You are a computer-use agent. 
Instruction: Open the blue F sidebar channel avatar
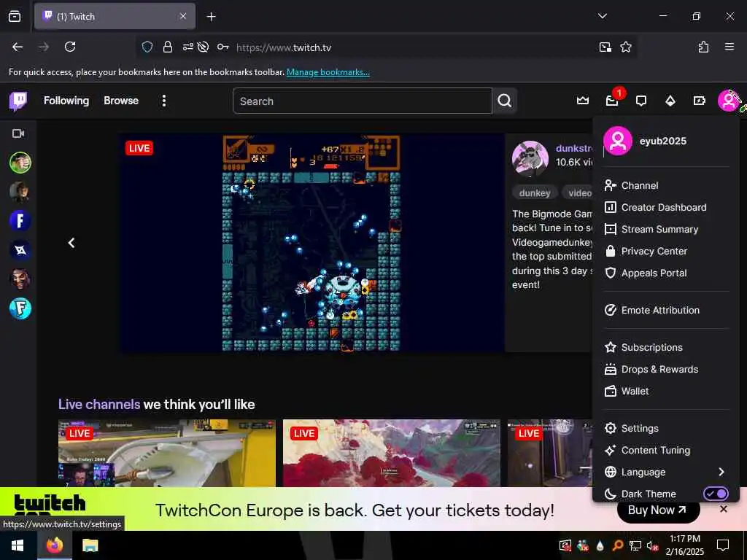tap(20, 221)
